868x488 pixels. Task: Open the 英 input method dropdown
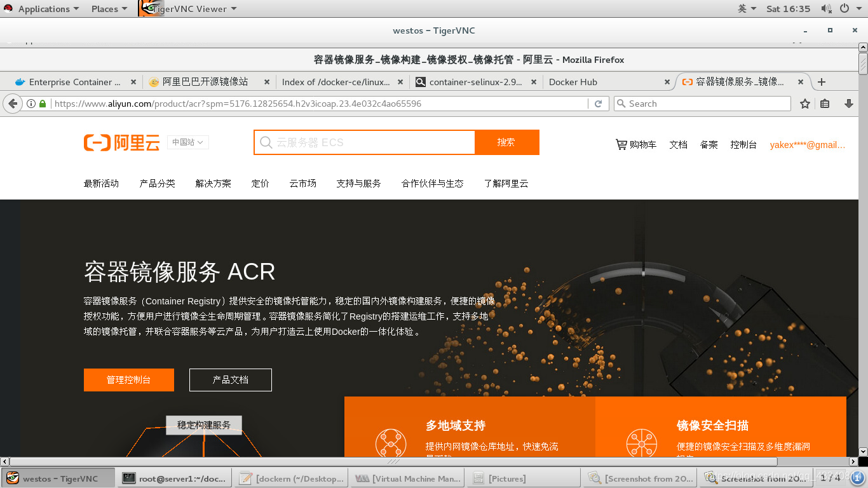[x=747, y=8]
